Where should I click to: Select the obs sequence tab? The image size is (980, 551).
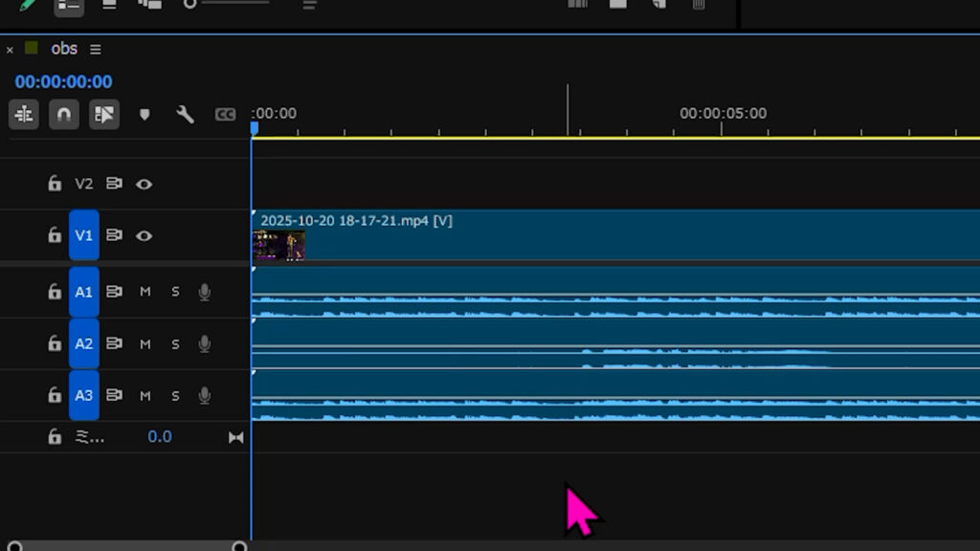[63, 49]
